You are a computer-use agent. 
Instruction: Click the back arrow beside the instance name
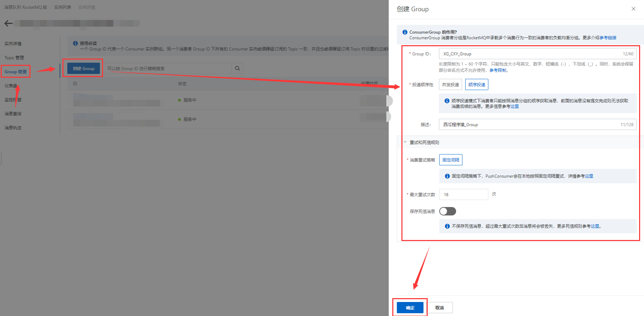tap(8, 23)
